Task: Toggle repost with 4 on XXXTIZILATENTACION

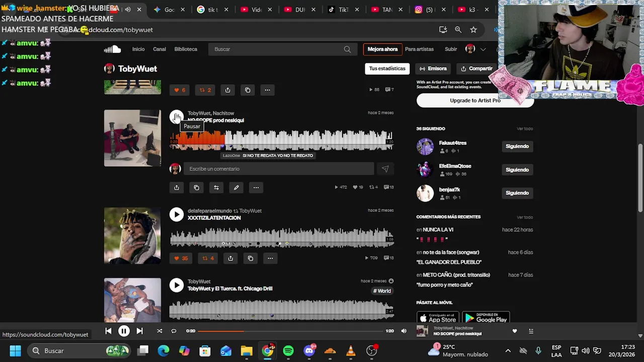Action: (208, 258)
